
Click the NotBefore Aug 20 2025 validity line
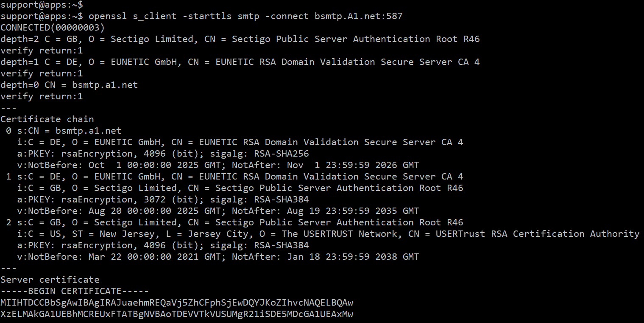pos(218,211)
